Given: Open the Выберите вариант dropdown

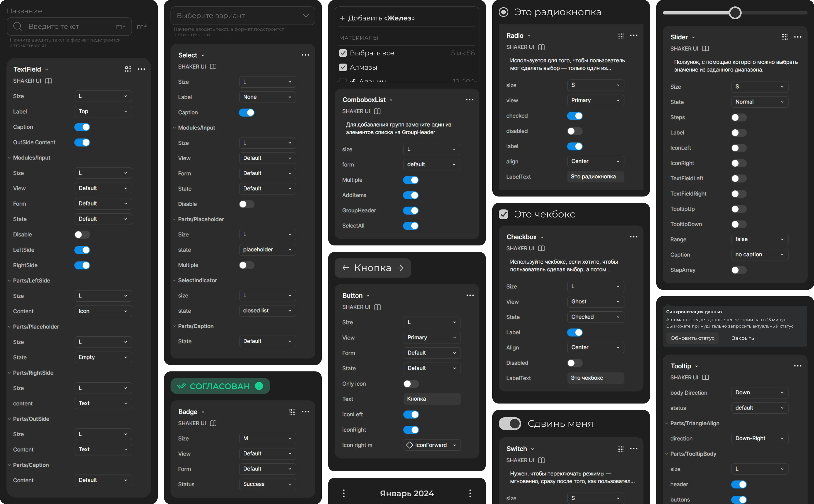Looking at the screenshot, I should click(x=242, y=16).
